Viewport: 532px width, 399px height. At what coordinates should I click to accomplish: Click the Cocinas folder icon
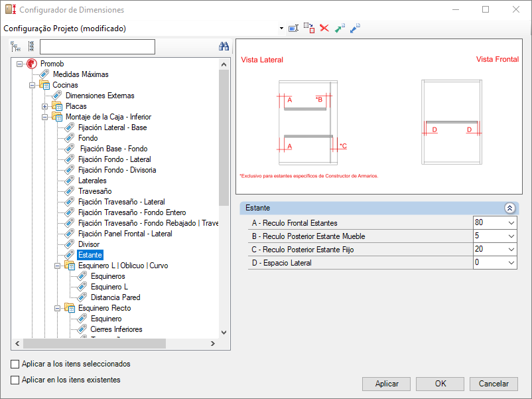click(x=44, y=85)
